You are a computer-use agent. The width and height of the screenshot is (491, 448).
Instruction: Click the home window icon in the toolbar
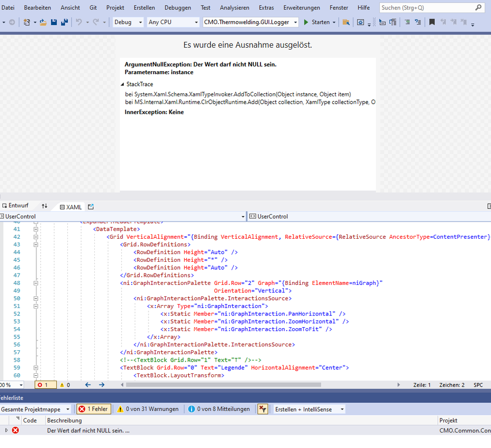tap(360, 22)
